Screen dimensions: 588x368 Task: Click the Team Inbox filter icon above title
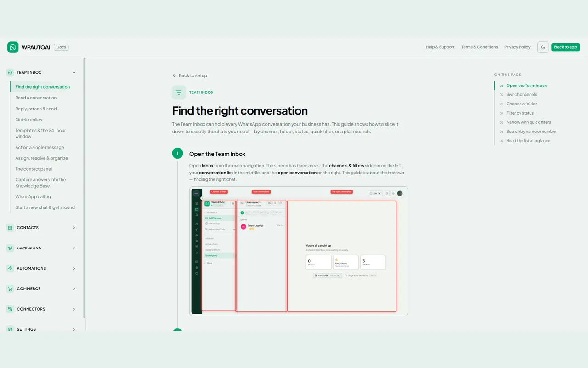point(179,92)
